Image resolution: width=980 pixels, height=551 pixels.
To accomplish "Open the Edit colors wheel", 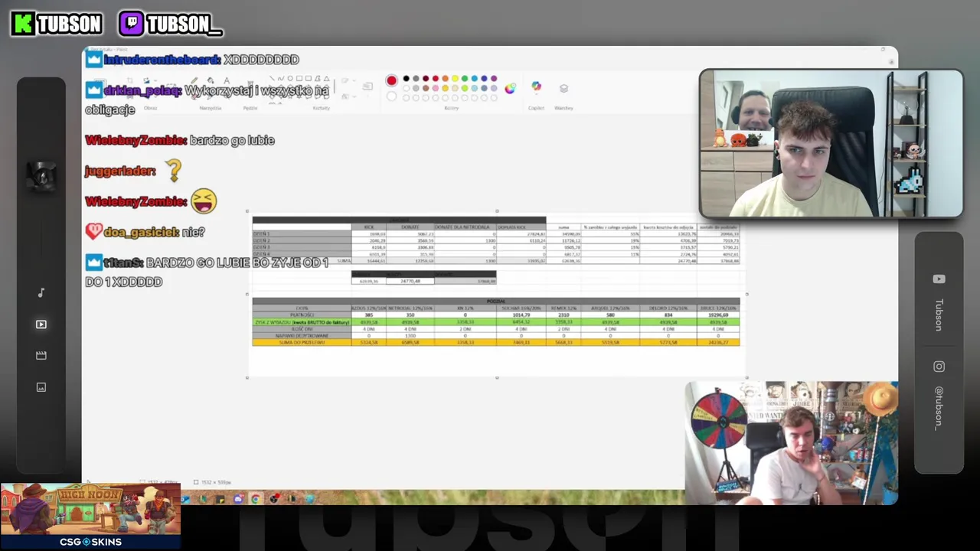I will coord(510,89).
